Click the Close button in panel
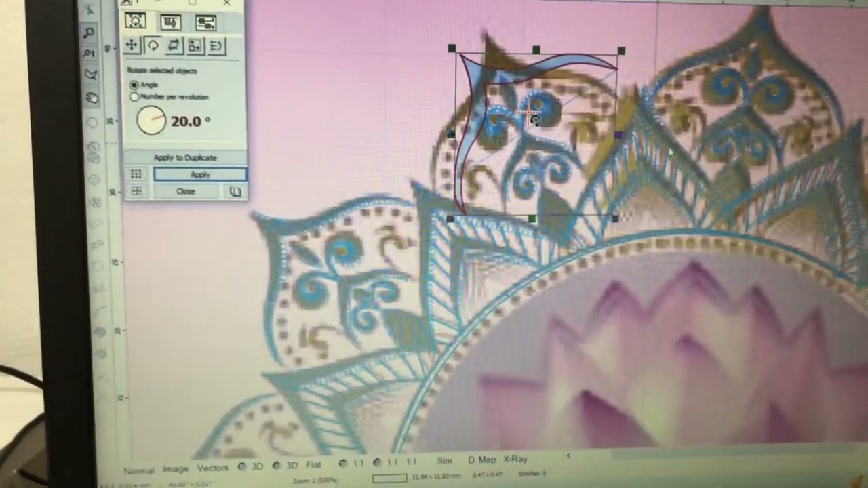Screen dimensions: 868x488 186,191
